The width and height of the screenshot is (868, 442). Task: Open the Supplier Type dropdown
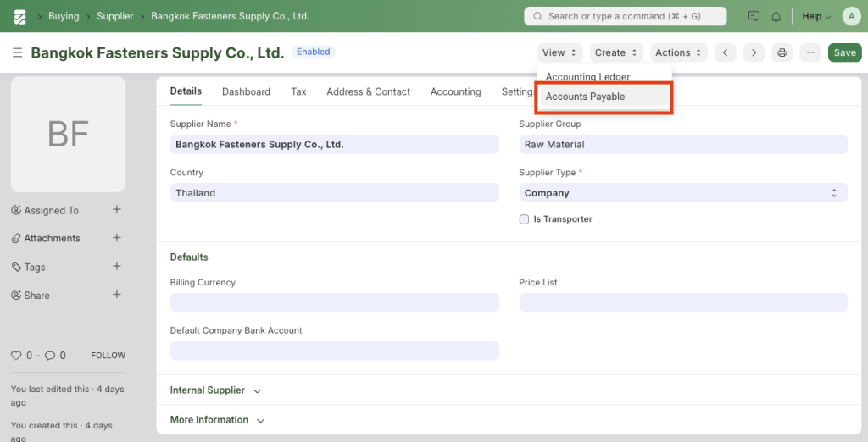coord(682,193)
